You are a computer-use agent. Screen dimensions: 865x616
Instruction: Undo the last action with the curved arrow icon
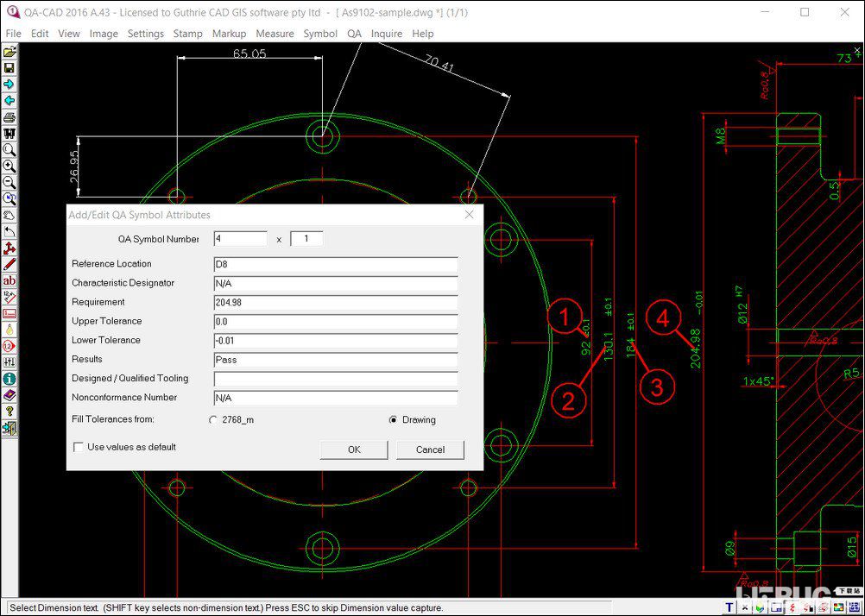[x=9, y=231]
